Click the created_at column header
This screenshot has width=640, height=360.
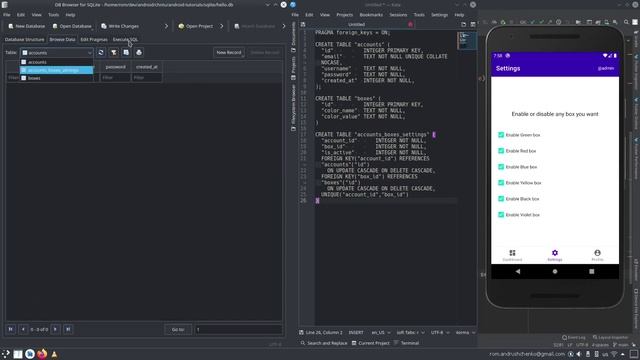(147, 67)
